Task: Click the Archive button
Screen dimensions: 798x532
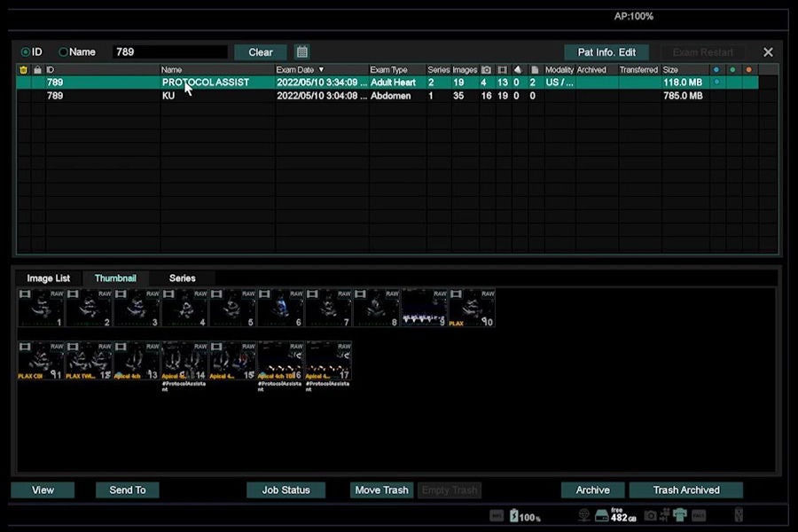Action: (593, 489)
